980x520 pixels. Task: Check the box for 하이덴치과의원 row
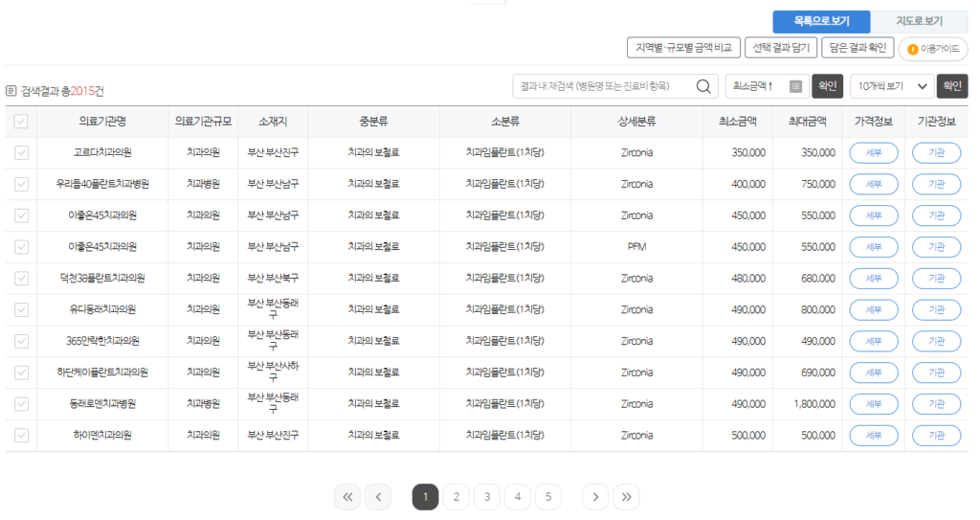tap(21, 435)
